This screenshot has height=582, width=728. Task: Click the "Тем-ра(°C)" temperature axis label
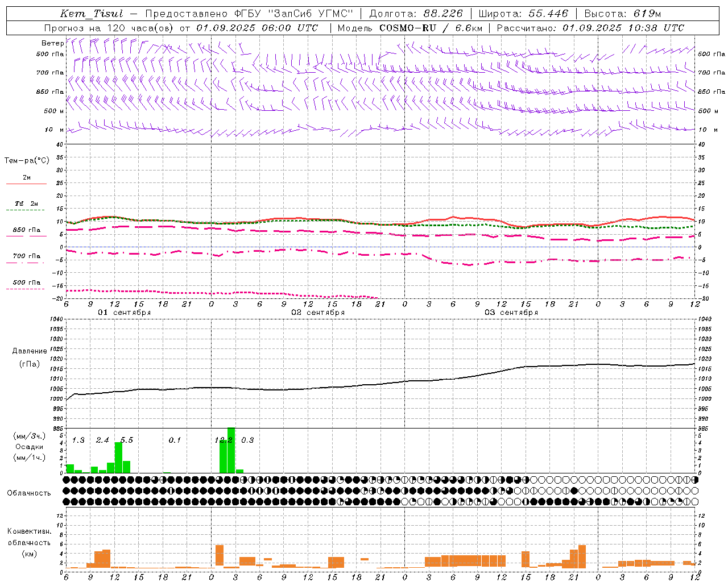click(x=27, y=161)
